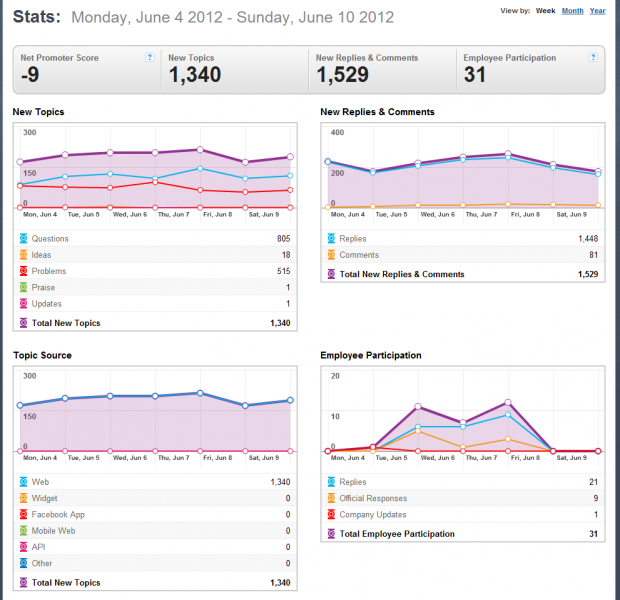Click the New Topics summary value 1,340

tap(195, 75)
